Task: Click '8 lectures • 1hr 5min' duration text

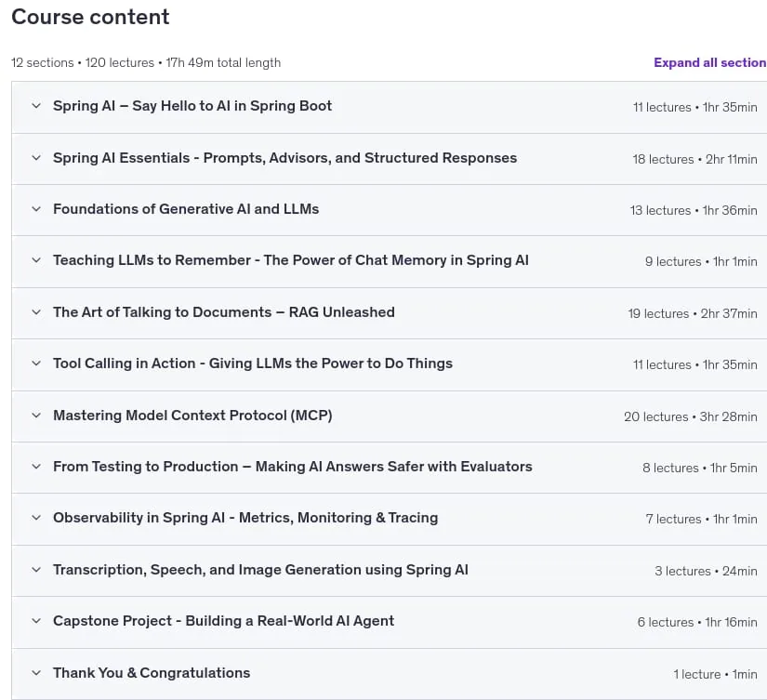Action: 699,469
